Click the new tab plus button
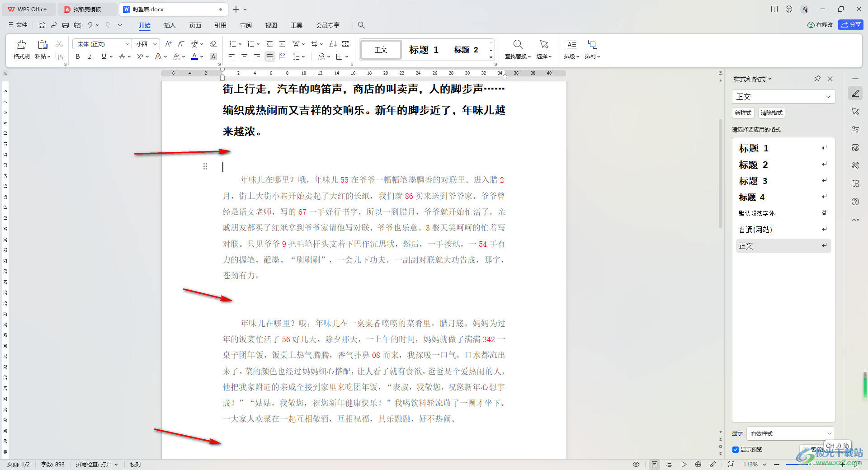Viewport: 868px width, 470px height. [236, 9]
